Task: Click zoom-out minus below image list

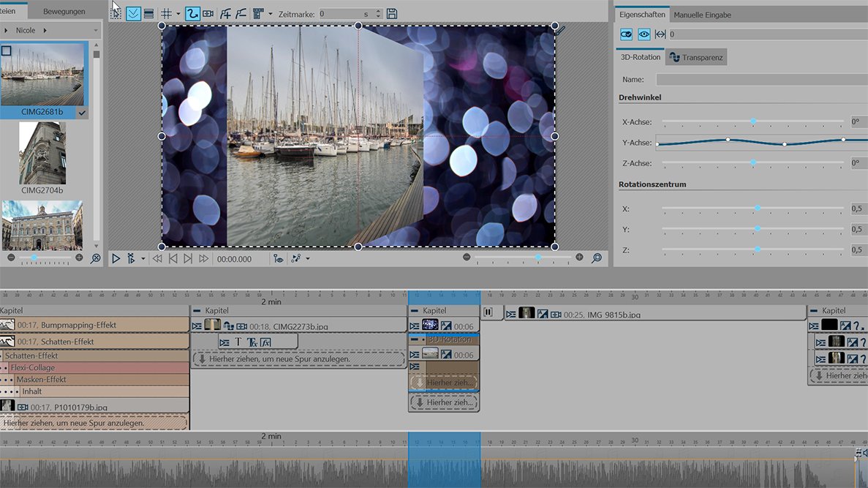Action: coord(11,258)
